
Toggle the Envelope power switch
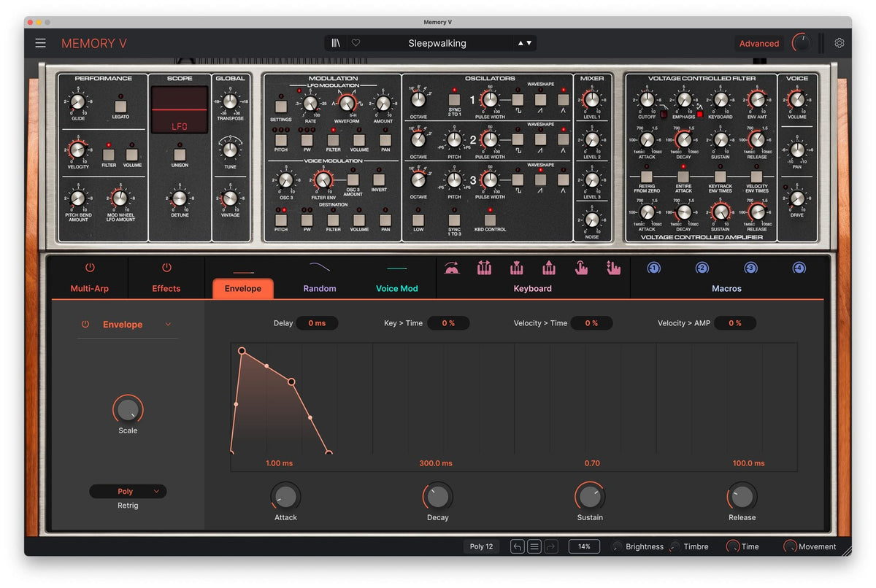(85, 325)
